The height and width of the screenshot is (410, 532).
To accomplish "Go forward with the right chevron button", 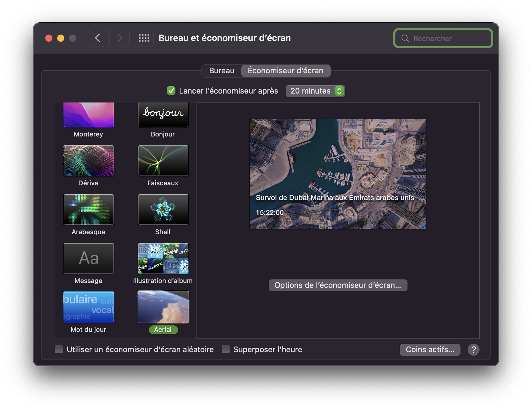I will click(119, 38).
